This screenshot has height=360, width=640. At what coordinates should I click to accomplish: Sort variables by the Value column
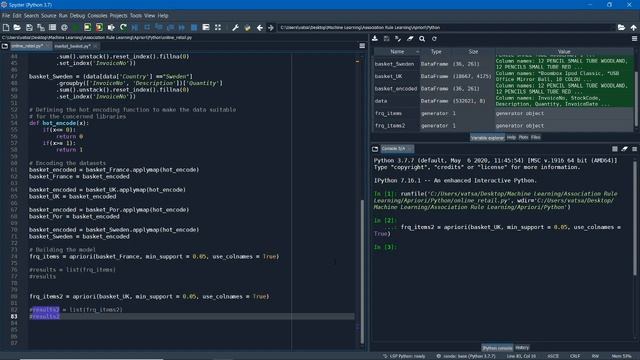[564, 52]
